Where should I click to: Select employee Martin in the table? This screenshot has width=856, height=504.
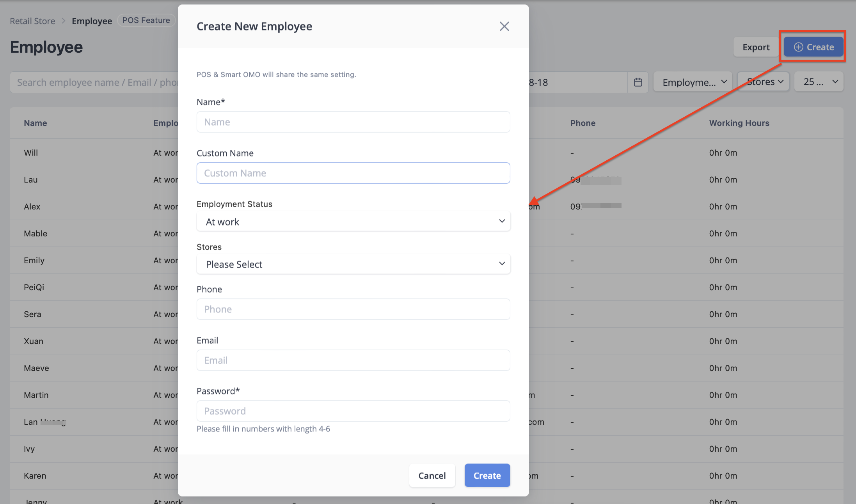pyautogui.click(x=36, y=395)
